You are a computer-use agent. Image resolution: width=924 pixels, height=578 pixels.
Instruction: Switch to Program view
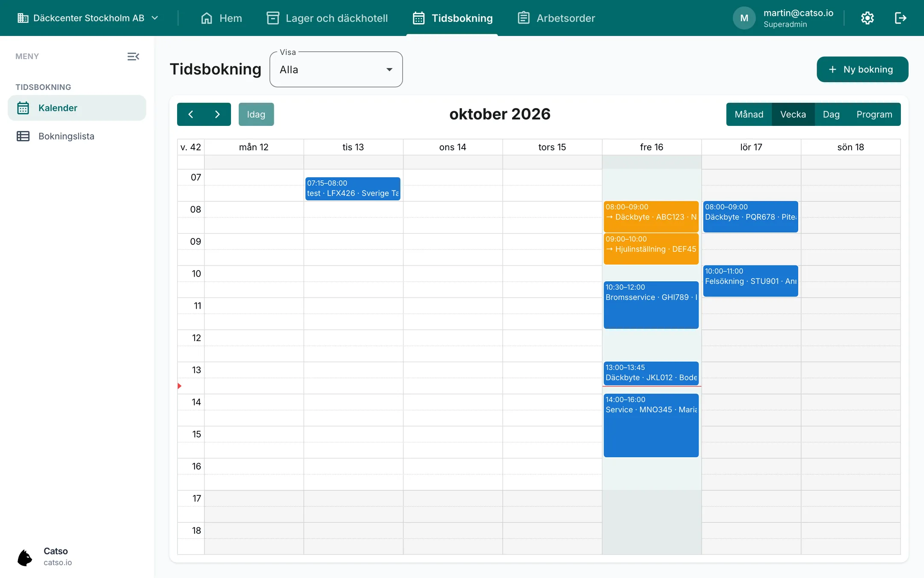874,114
